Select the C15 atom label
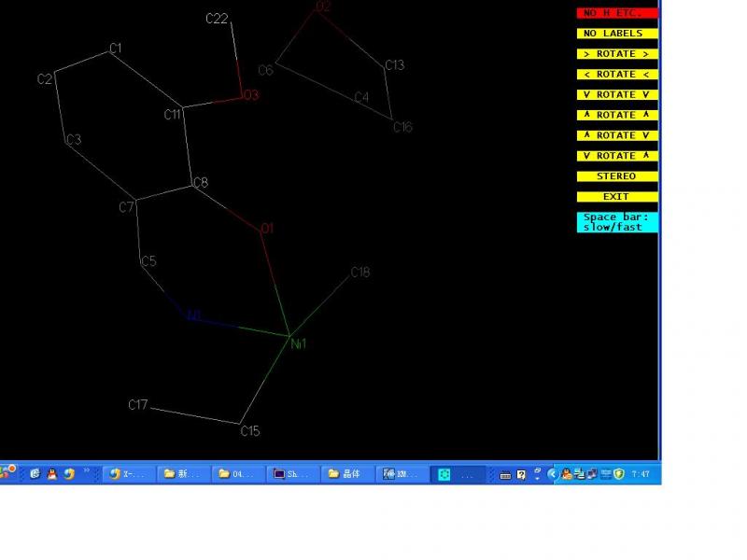747x560 pixels. click(x=250, y=431)
